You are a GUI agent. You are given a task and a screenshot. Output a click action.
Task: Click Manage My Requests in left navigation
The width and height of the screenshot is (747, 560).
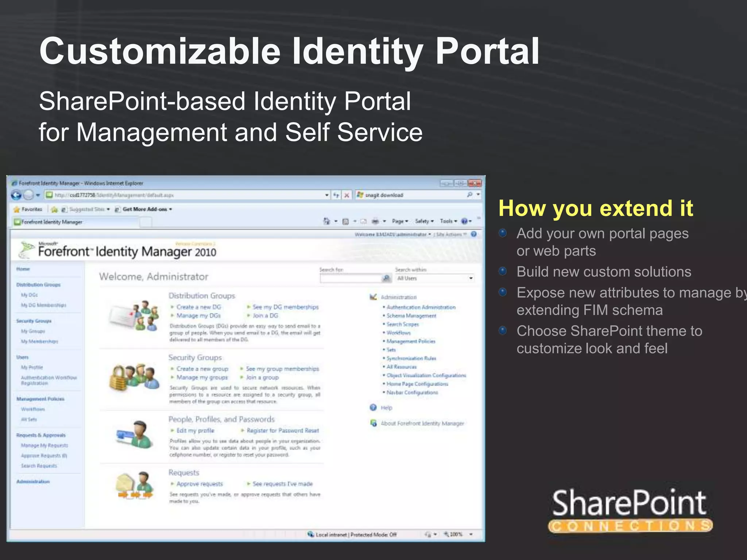44,445
